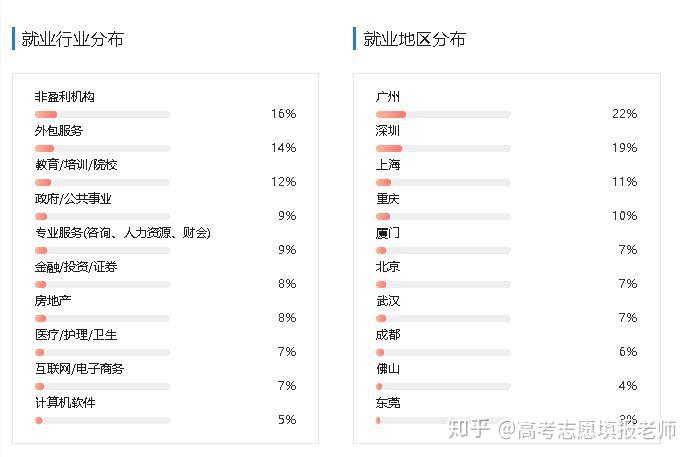Click the 上海 progress bar
694x457 pixels.
443,182
